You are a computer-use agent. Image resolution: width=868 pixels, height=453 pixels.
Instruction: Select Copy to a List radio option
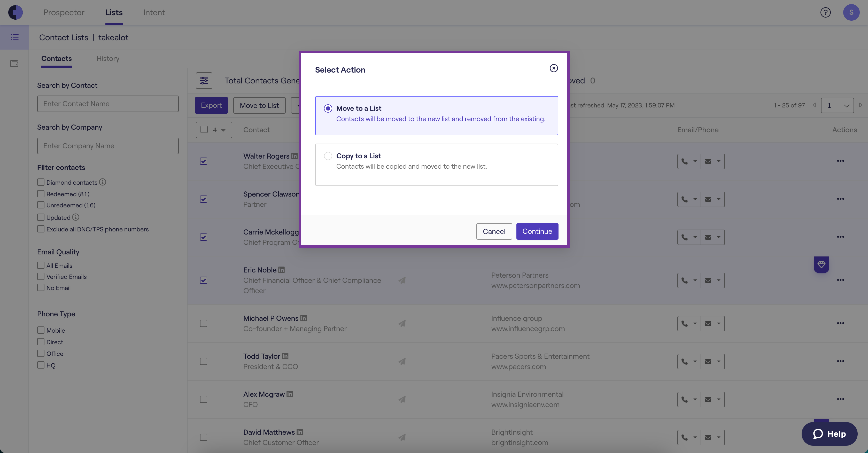tap(328, 155)
